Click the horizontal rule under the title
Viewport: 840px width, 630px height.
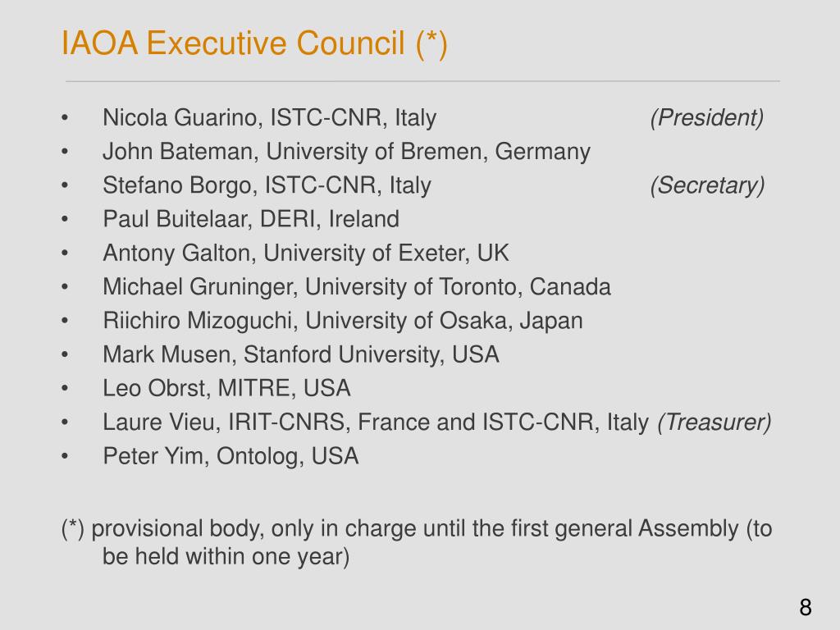point(422,81)
